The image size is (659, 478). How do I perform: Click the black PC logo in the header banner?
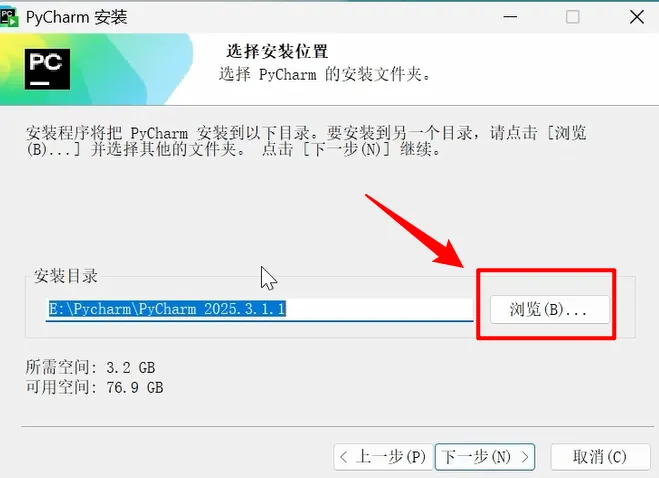47,69
